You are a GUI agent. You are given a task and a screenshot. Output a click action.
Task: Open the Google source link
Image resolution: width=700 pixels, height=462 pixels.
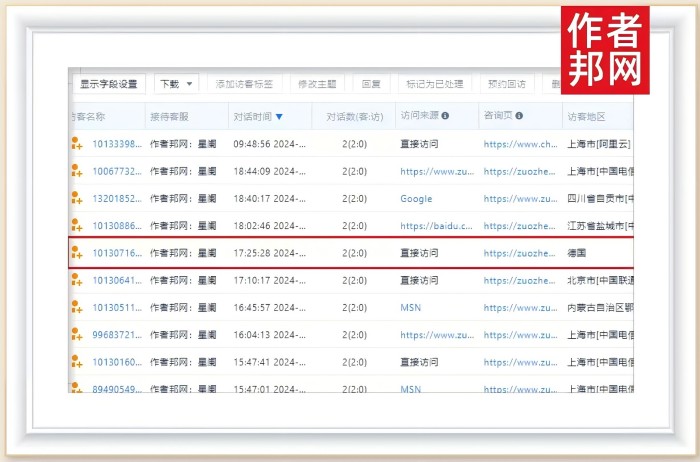(x=416, y=199)
